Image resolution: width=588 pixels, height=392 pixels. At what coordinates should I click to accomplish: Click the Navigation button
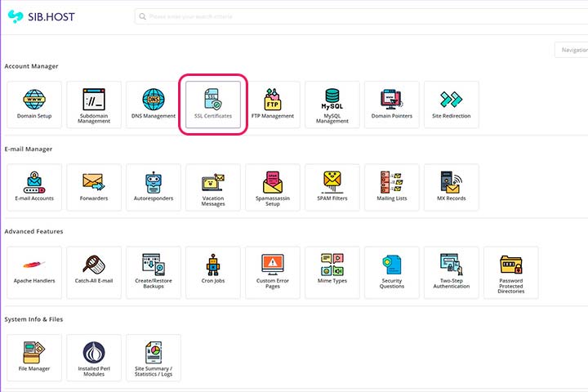tap(572, 50)
